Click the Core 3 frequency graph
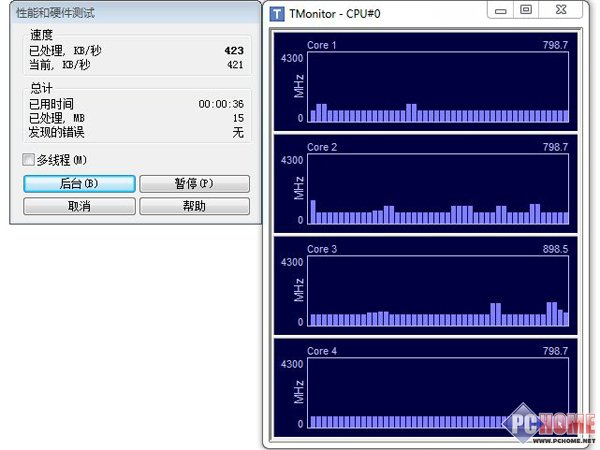The width and height of the screenshot is (600, 450). coord(438,291)
